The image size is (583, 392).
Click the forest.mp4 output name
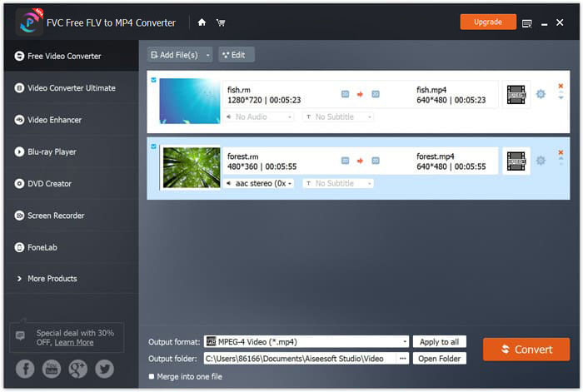point(436,156)
